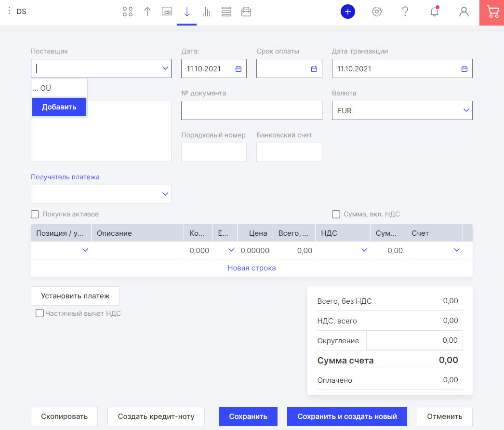Click the blue plus add button
This screenshot has width=504, height=430.
pyautogui.click(x=348, y=12)
